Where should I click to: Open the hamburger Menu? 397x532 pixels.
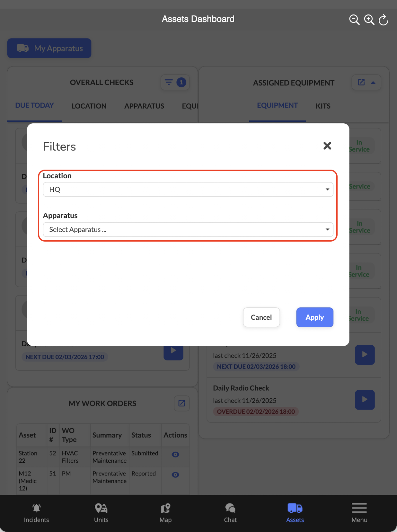[x=359, y=513]
